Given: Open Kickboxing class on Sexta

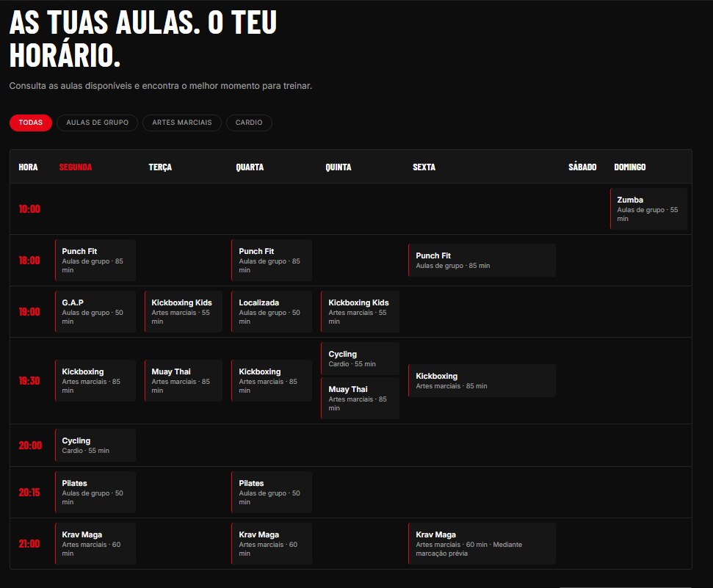Looking at the screenshot, I should [482, 381].
